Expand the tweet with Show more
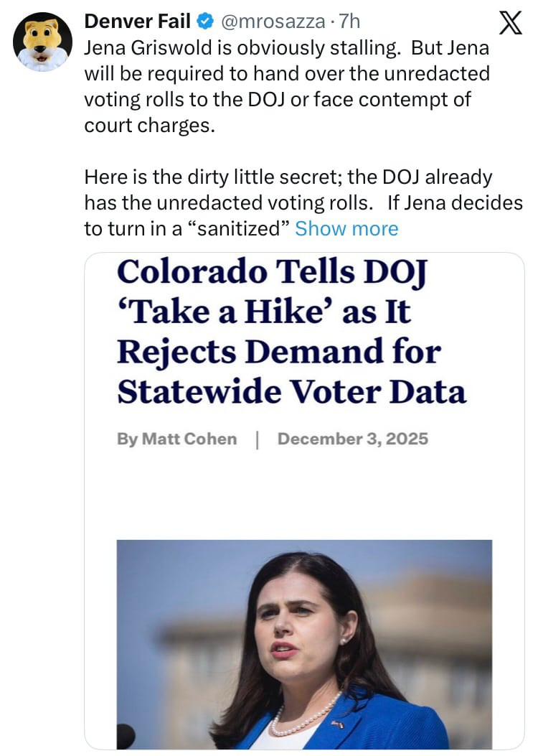The width and height of the screenshot is (538, 756). (x=346, y=228)
